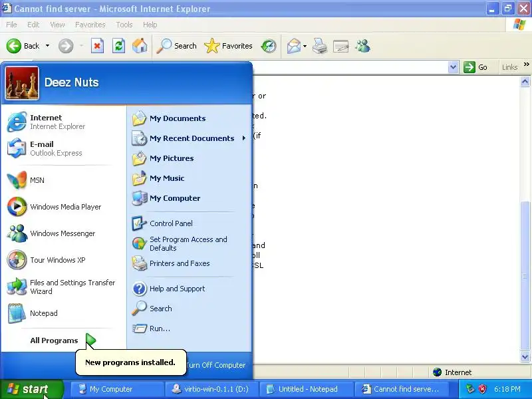532x399 pixels.
Task: Open Search in Start menu
Action: tap(189, 309)
